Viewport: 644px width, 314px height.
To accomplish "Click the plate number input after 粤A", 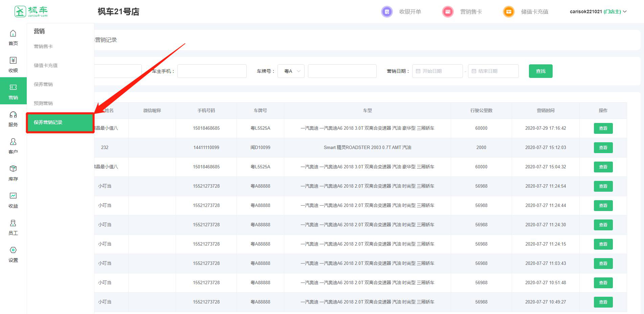I will point(342,71).
